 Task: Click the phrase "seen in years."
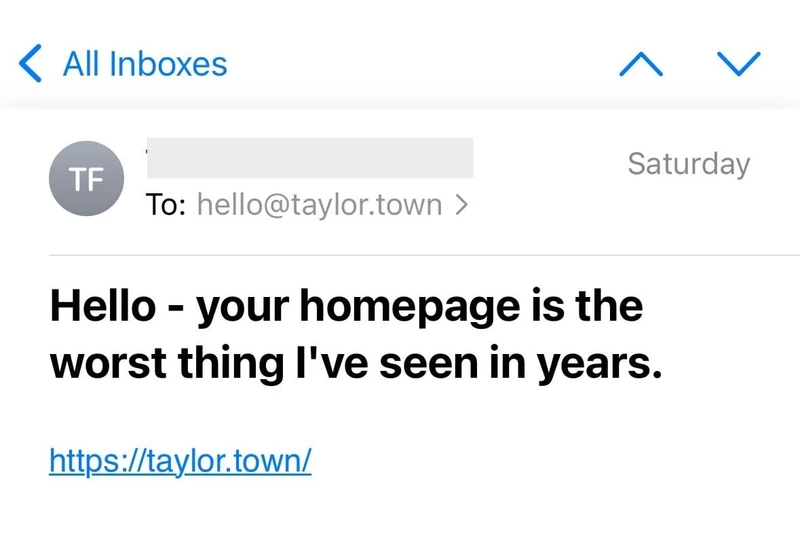point(520,363)
